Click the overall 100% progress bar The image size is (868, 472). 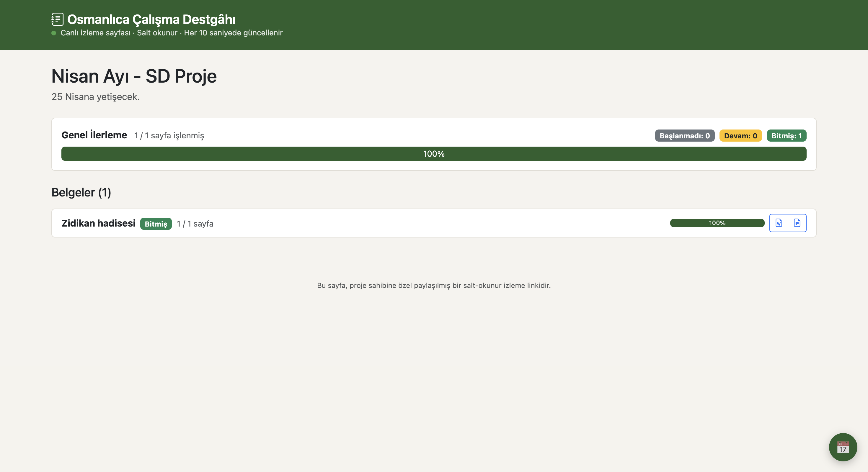434,154
